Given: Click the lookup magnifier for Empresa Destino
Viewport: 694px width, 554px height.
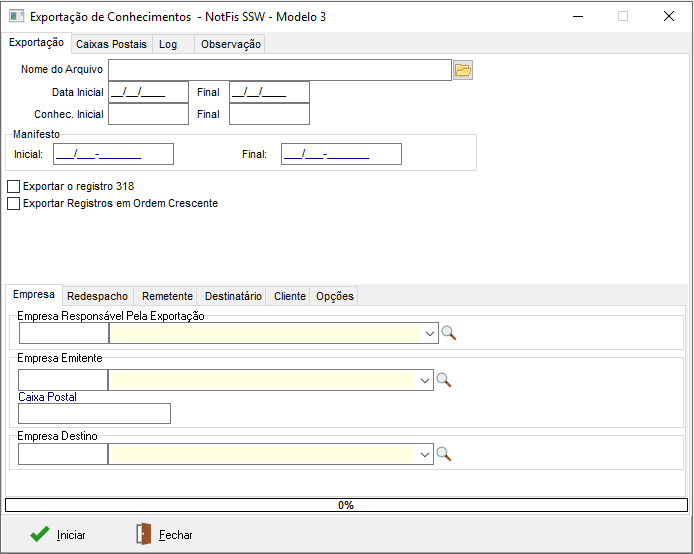Looking at the screenshot, I should click(x=444, y=454).
